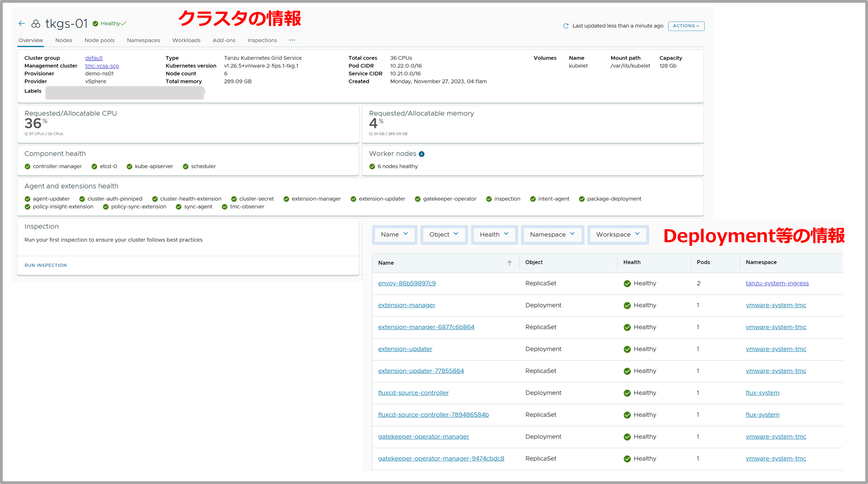Expand the Object filter dropdown
The image size is (868, 484).
[x=444, y=235]
